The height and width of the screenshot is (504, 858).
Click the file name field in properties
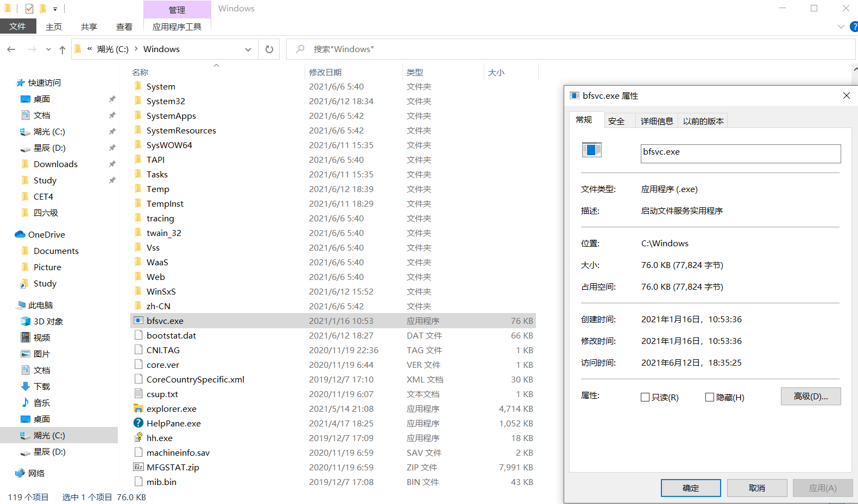pos(741,154)
